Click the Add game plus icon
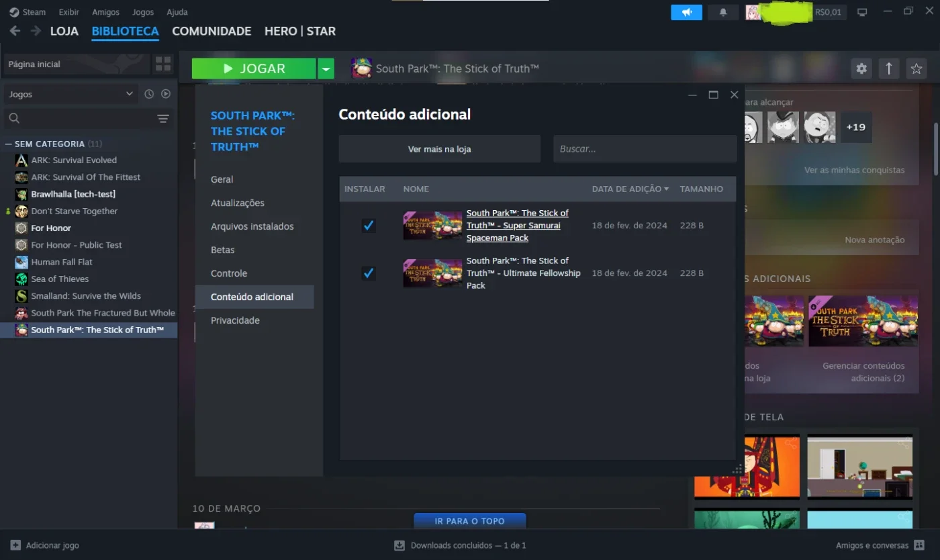 (x=16, y=545)
